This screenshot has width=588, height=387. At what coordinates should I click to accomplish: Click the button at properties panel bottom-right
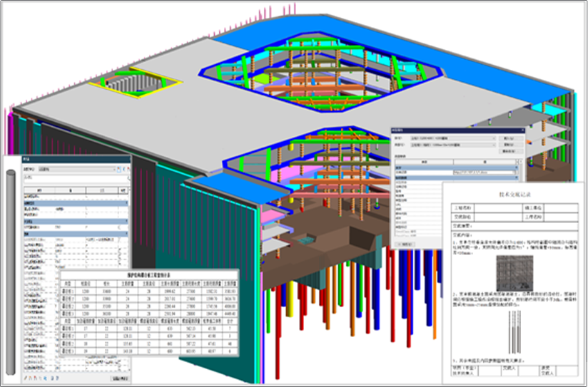tap(119, 378)
